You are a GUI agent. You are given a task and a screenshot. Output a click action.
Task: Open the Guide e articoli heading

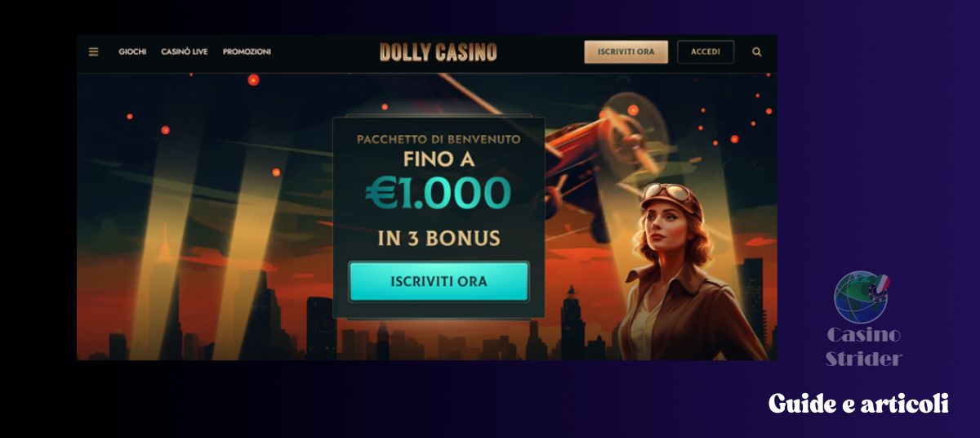pyautogui.click(x=858, y=404)
